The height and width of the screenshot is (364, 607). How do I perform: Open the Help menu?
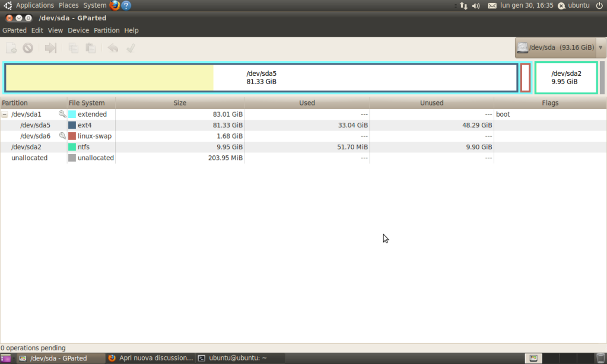pyautogui.click(x=131, y=30)
